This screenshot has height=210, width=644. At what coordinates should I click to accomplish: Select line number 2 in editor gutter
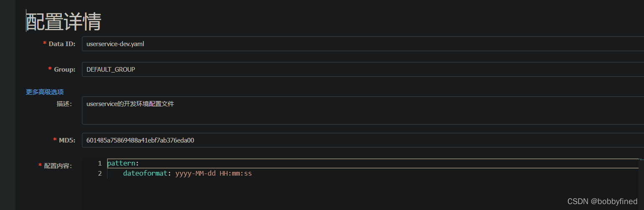click(x=100, y=173)
